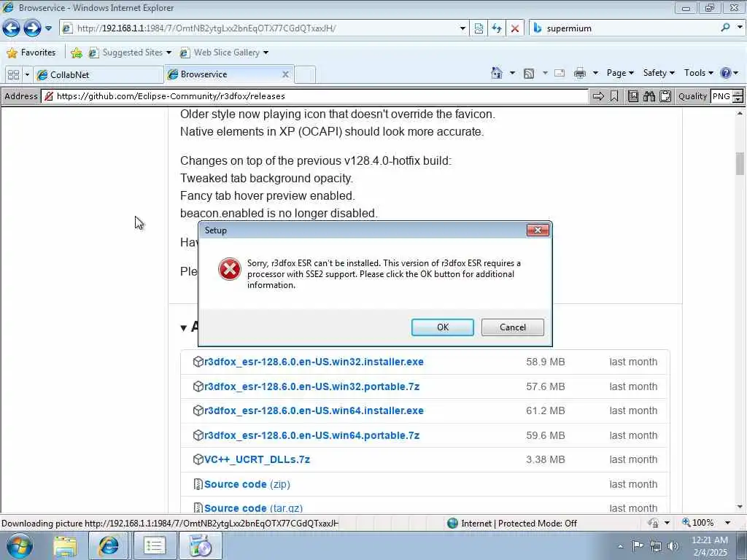
Task: Click the Browservice clipboard icon
Action: (665, 96)
